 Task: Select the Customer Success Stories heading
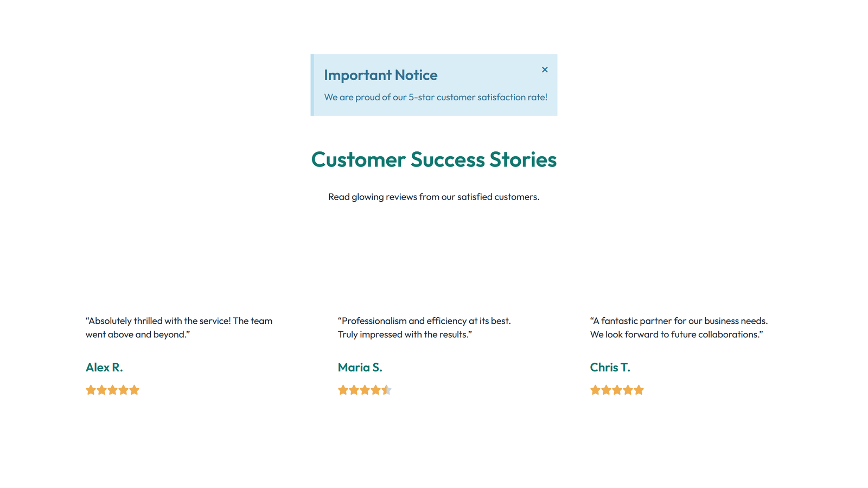click(x=433, y=160)
